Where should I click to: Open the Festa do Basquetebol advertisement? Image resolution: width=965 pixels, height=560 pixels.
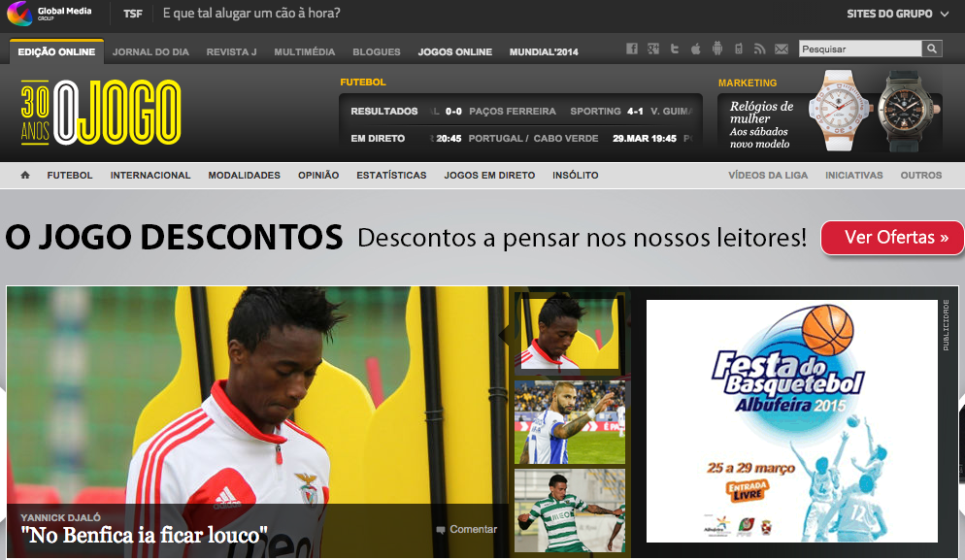tap(791, 420)
